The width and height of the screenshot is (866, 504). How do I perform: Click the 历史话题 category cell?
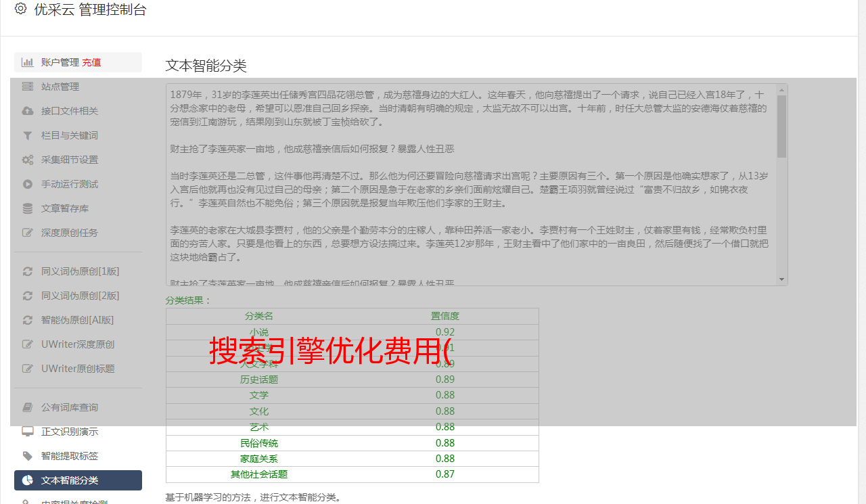[x=259, y=380]
